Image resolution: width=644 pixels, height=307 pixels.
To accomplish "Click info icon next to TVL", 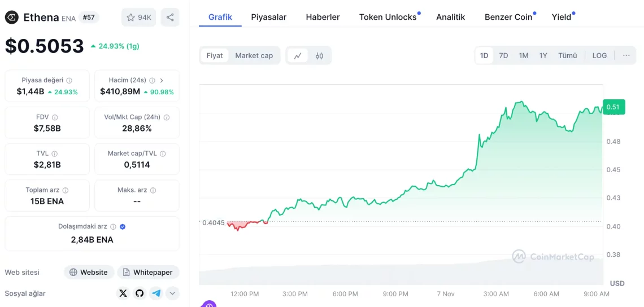I will (55, 153).
